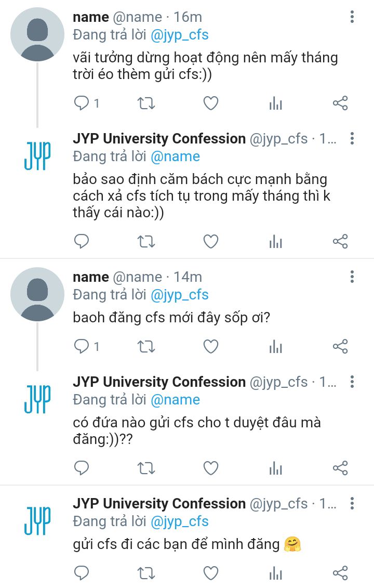Screen dimensions: 374x588
Task: Like the 'bảo sao định căm bách' reply
Action: [x=210, y=242]
